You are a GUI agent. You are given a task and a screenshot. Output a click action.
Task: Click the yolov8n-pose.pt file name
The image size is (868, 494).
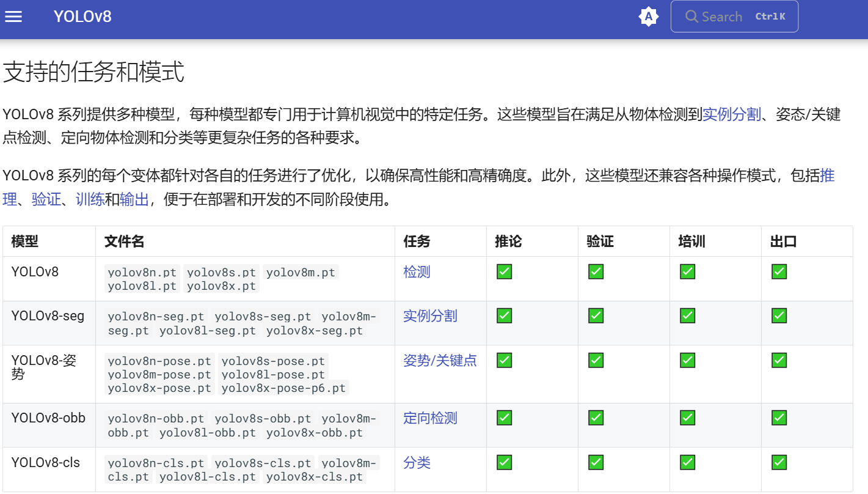tap(160, 361)
